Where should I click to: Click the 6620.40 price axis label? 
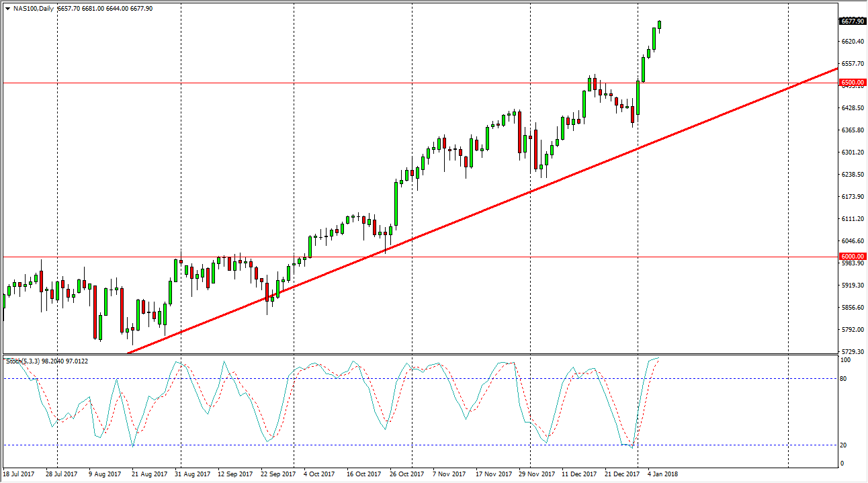[852, 42]
